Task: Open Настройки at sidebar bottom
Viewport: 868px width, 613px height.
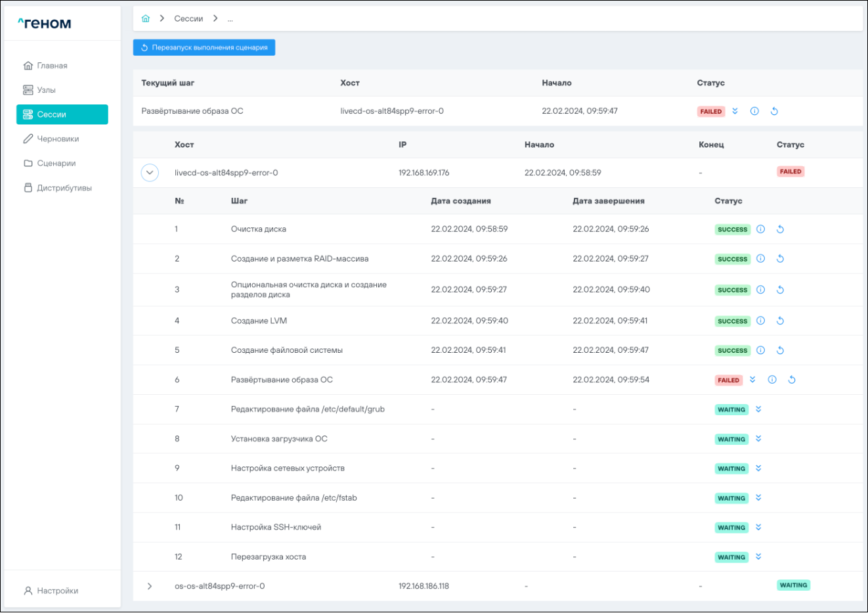Action: tap(57, 591)
